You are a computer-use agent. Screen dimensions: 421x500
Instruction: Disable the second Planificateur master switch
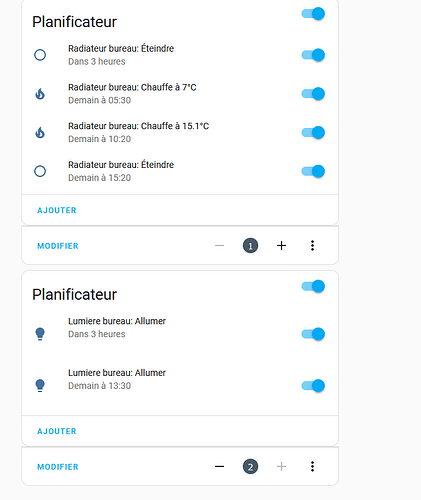[313, 286]
